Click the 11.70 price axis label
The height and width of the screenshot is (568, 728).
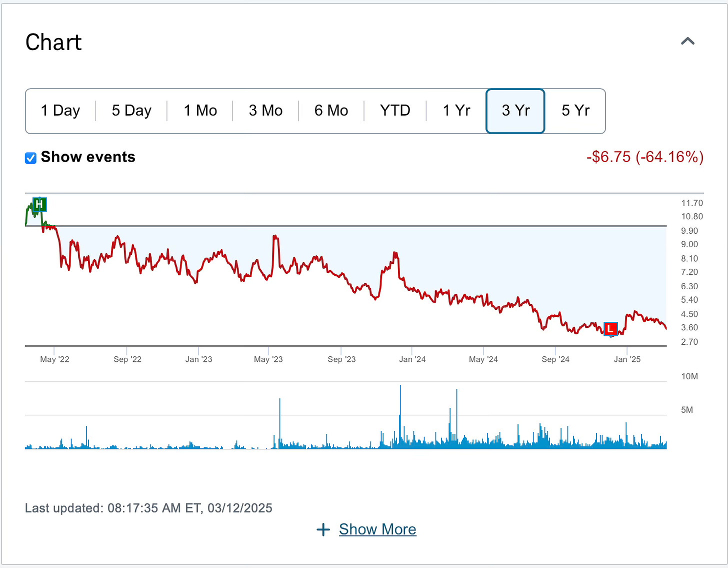click(x=692, y=203)
